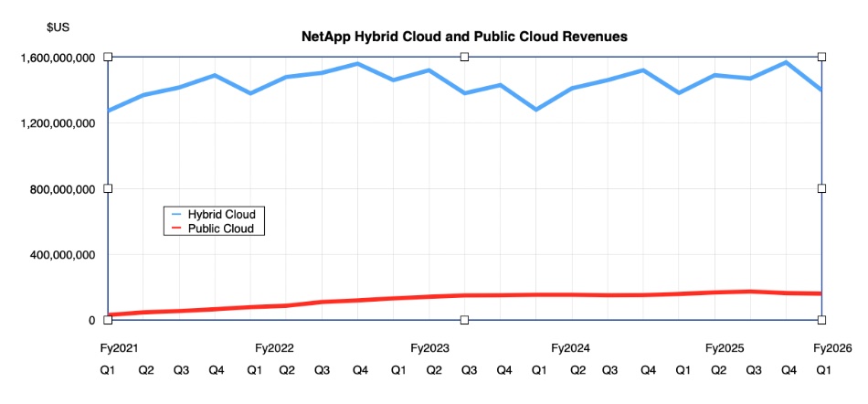This screenshot has width=868, height=404.
Task: Select the 1,600,000,000 y-axis label
Action: 57,58
